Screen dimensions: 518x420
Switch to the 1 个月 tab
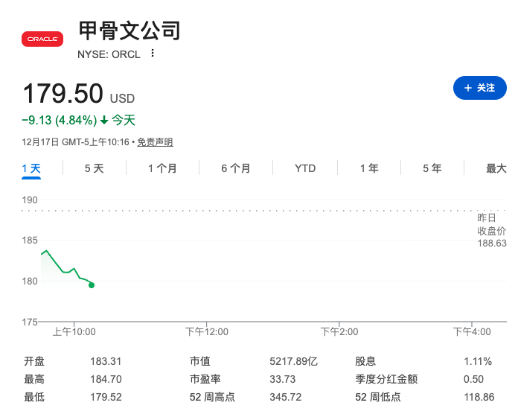click(x=162, y=168)
